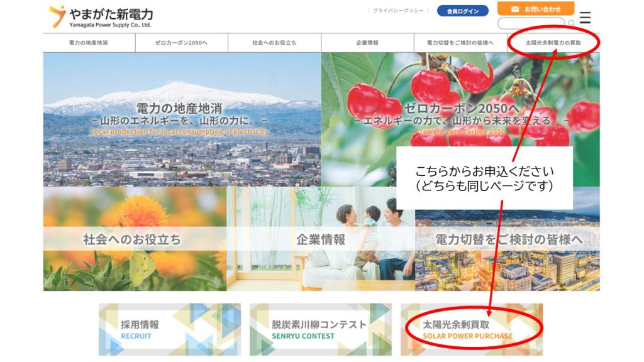Viewport: 644px width, 362px height.
Task: Click the Yamagata Power Supply logo
Action: coord(101,16)
